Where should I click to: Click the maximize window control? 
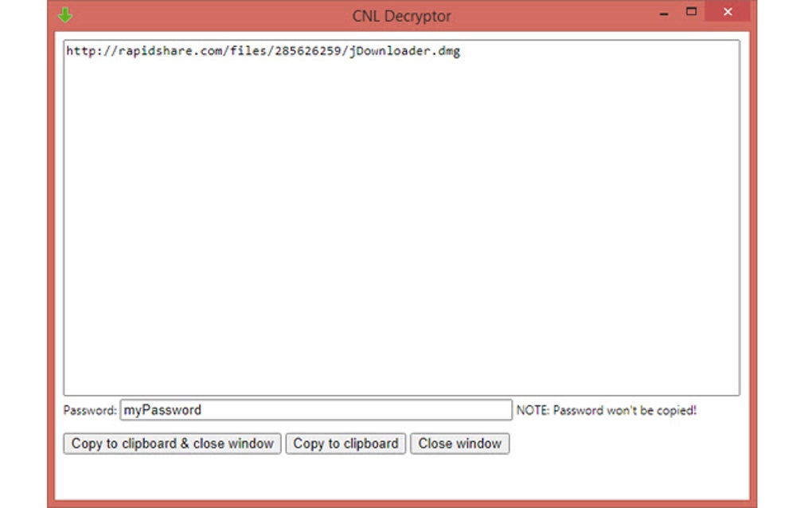[x=692, y=13]
